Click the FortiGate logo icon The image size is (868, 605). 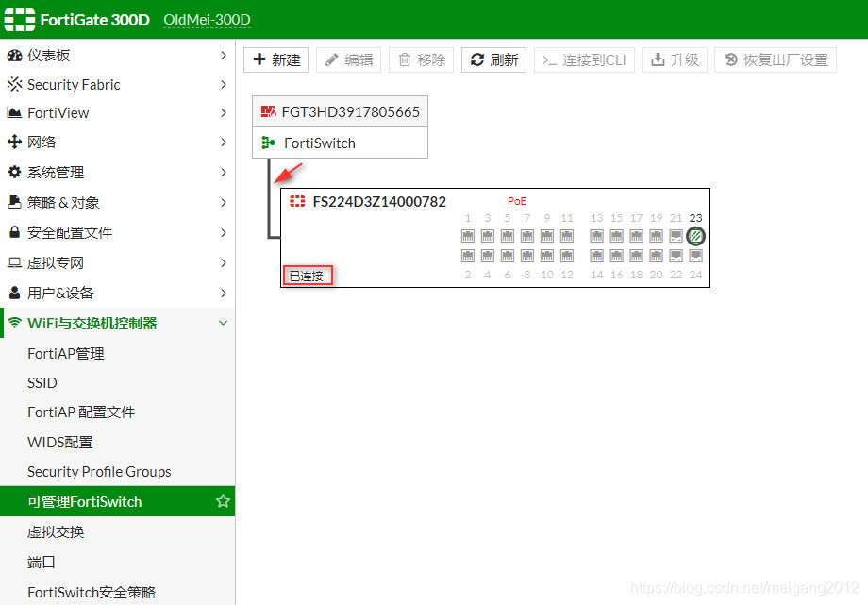click(x=20, y=20)
